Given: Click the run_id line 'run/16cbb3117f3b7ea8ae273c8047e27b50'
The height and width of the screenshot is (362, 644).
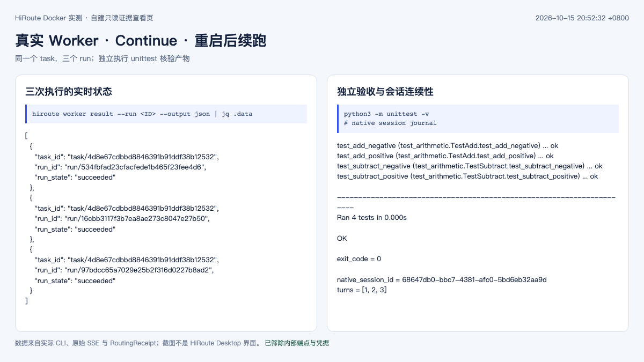Looking at the screenshot, I should coord(121,219).
